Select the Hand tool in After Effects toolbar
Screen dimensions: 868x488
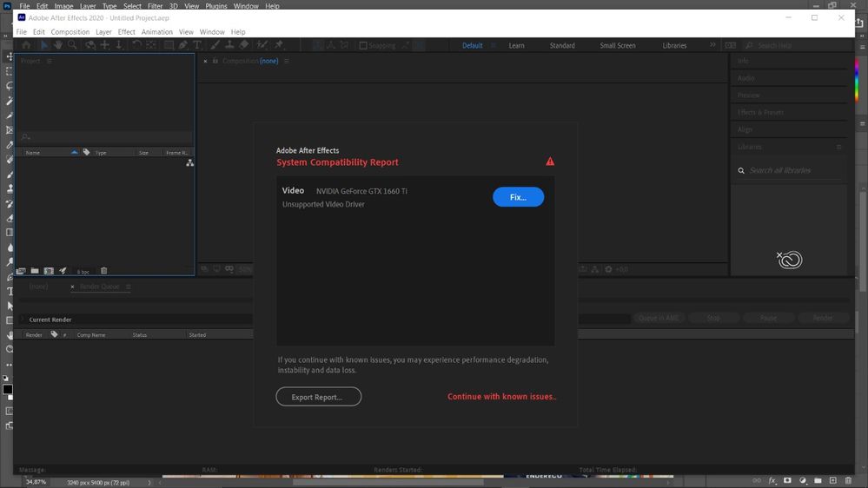tap(57, 45)
